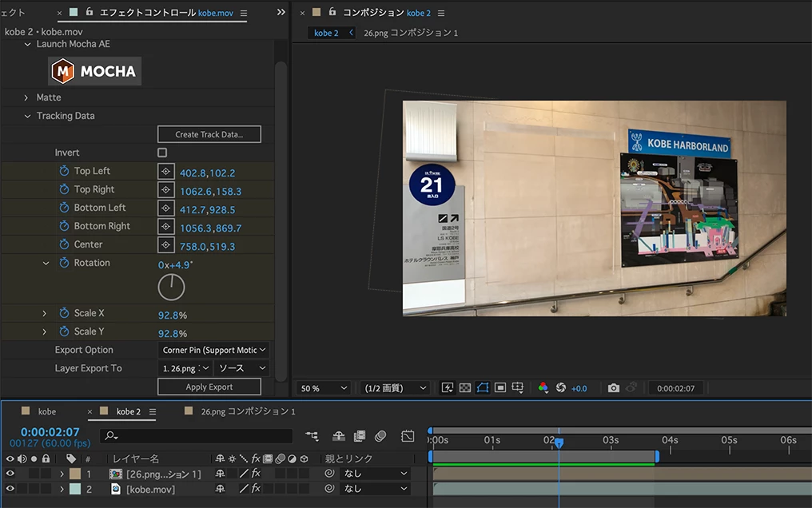Open the composition flowchart mini icon
Screen dimensions: 812x508
[312, 436]
